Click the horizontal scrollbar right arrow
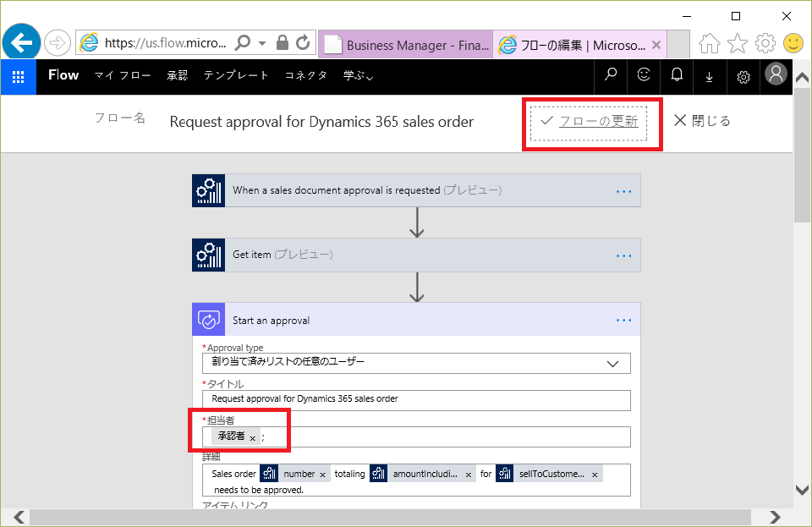The height and width of the screenshot is (527, 812). 775,517
